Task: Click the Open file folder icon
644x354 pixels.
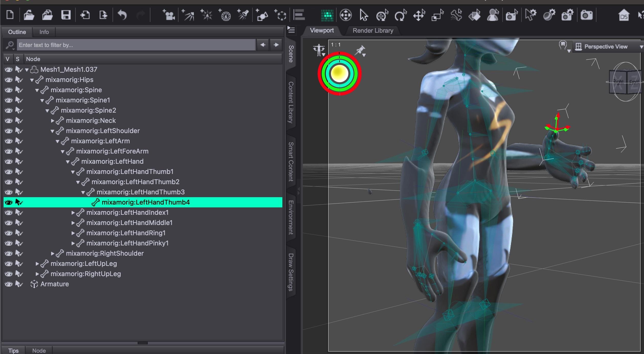Action: click(x=29, y=15)
